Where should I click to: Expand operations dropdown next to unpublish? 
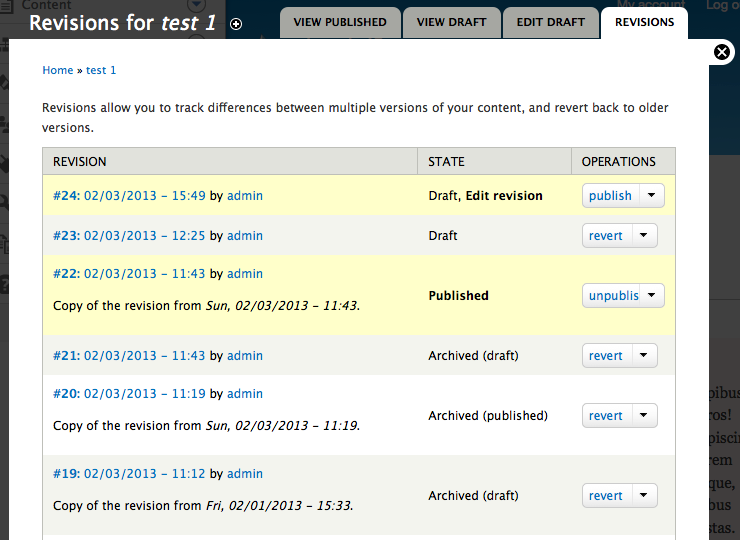point(652,295)
